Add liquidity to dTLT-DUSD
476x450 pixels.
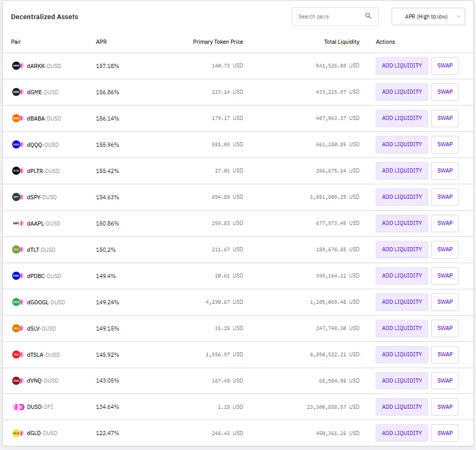point(401,249)
